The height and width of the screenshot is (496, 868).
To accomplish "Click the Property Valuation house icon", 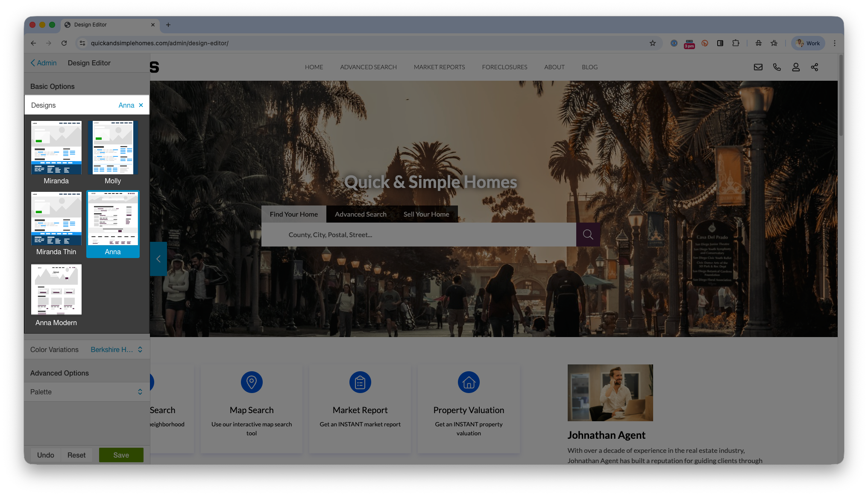I will (469, 382).
